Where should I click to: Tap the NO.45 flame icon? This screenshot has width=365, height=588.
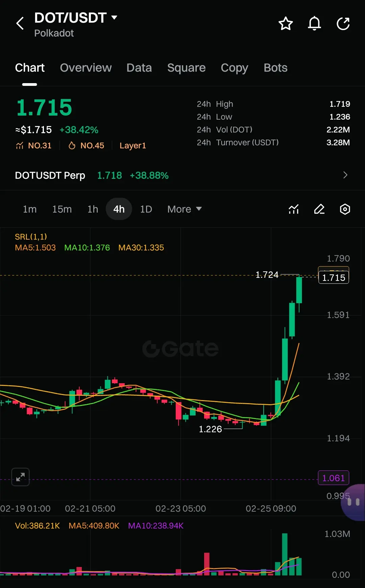coord(72,146)
